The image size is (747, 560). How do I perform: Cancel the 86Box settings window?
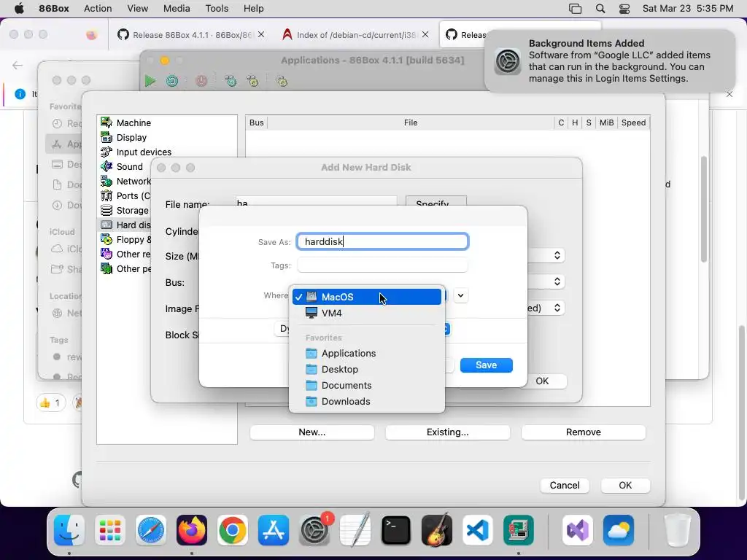(x=565, y=485)
